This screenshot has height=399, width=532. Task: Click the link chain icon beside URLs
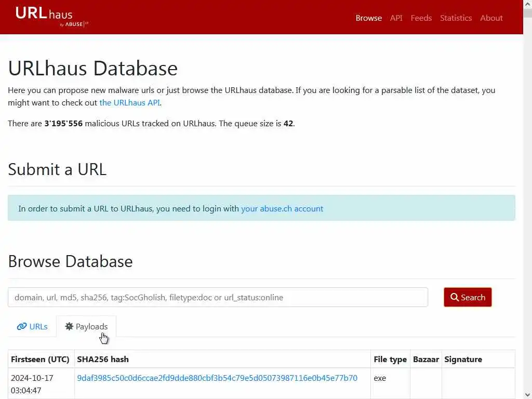click(22, 326)
